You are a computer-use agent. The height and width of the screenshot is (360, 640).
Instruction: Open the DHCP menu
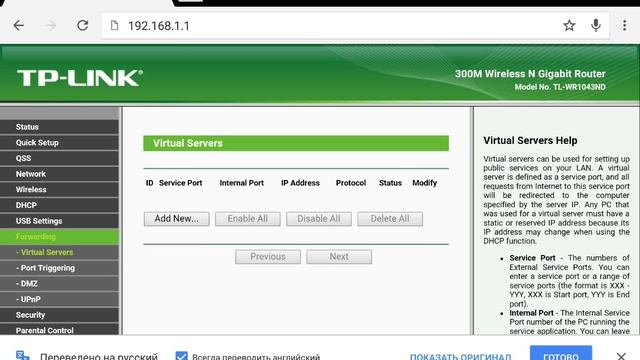[60, 205]
